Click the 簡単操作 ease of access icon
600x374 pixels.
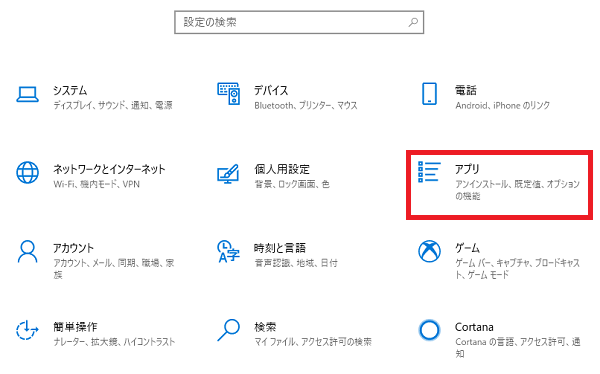coord(27,330)
